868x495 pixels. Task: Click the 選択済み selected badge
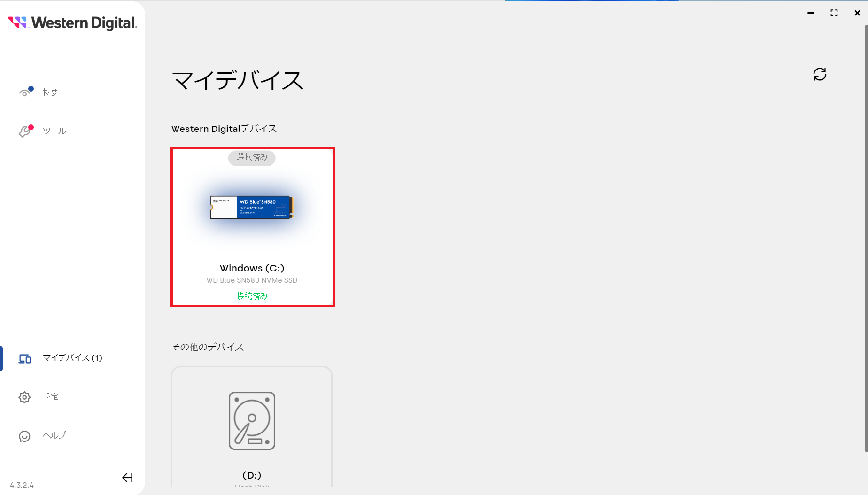click(252, 157)
